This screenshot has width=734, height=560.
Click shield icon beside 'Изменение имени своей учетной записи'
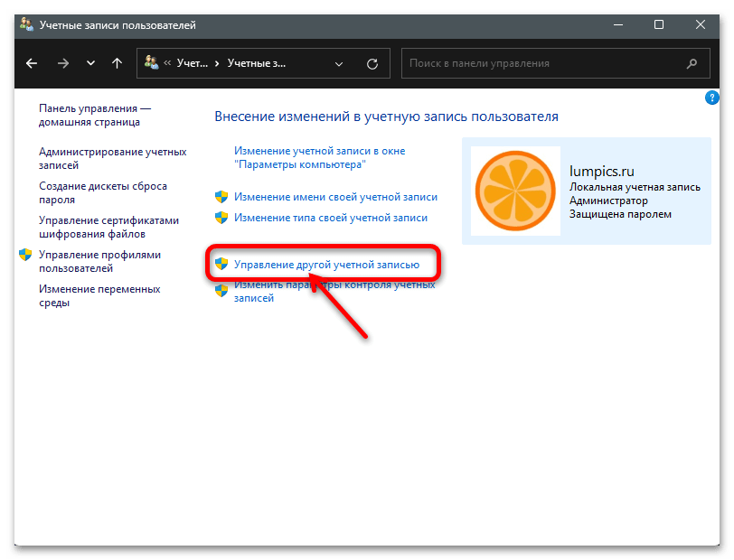(221, 197)
